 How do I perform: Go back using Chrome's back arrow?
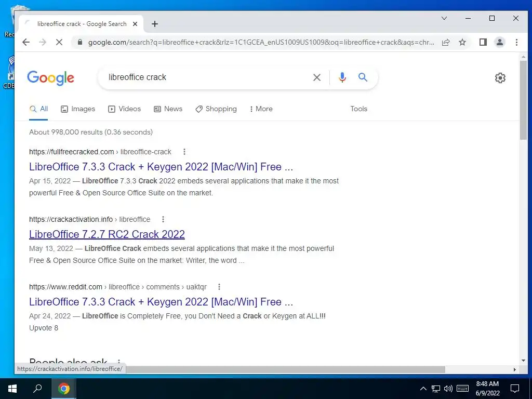coord(26,42)
